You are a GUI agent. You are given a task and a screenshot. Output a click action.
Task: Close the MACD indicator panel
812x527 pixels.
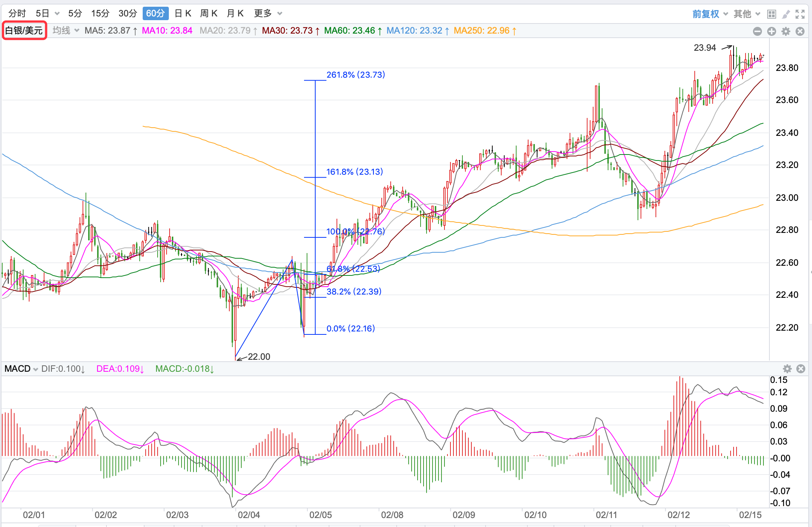tap(800, 369)
